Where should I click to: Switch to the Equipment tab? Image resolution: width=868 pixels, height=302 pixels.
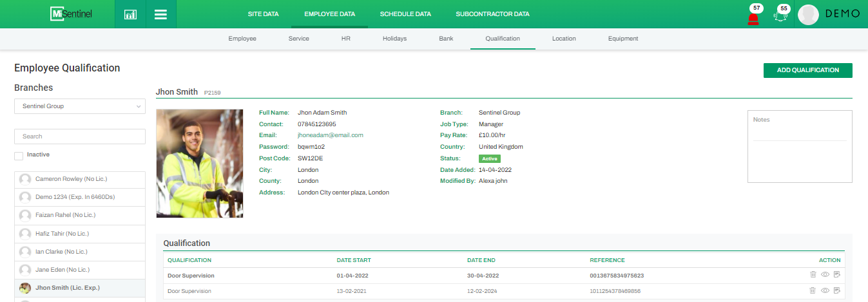click(622, 39)
